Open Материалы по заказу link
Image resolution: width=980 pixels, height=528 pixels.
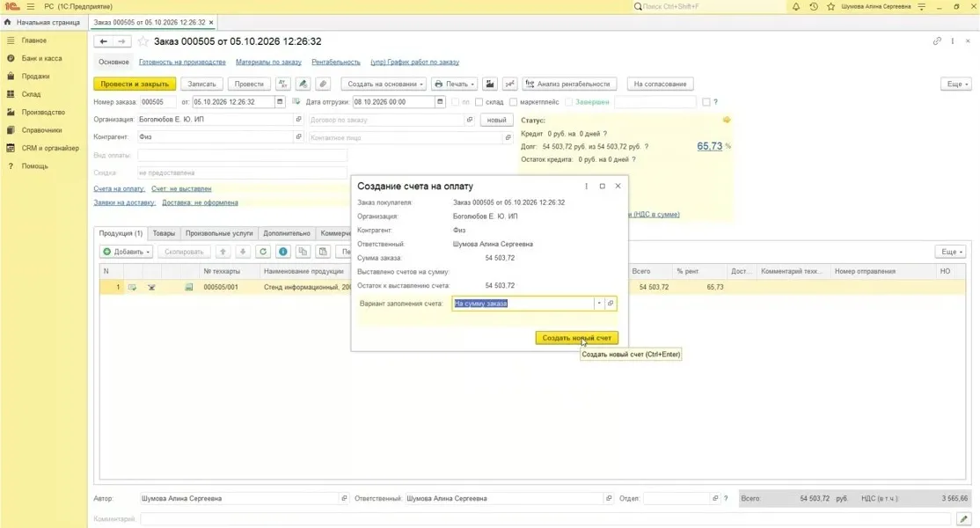click(x=268, y=62)
